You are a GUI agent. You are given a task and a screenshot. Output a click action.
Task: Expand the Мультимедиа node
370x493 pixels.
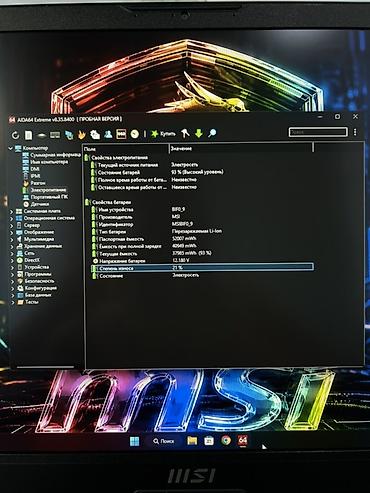pos(12,240)
